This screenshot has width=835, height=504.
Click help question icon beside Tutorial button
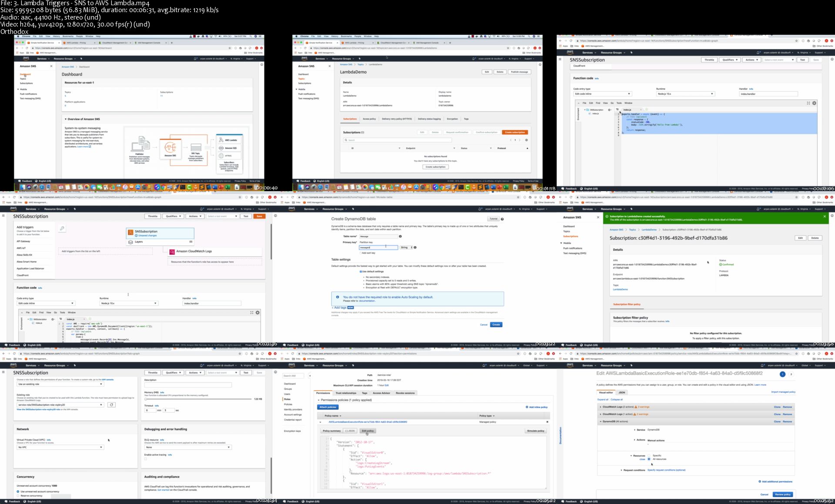coord(502,219)
